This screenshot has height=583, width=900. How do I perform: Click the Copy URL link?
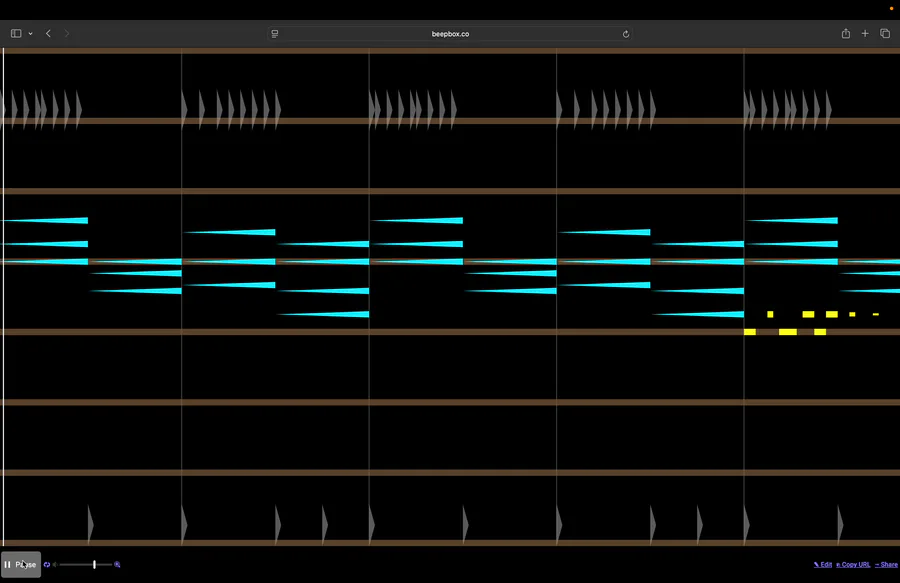click(853, 565)
